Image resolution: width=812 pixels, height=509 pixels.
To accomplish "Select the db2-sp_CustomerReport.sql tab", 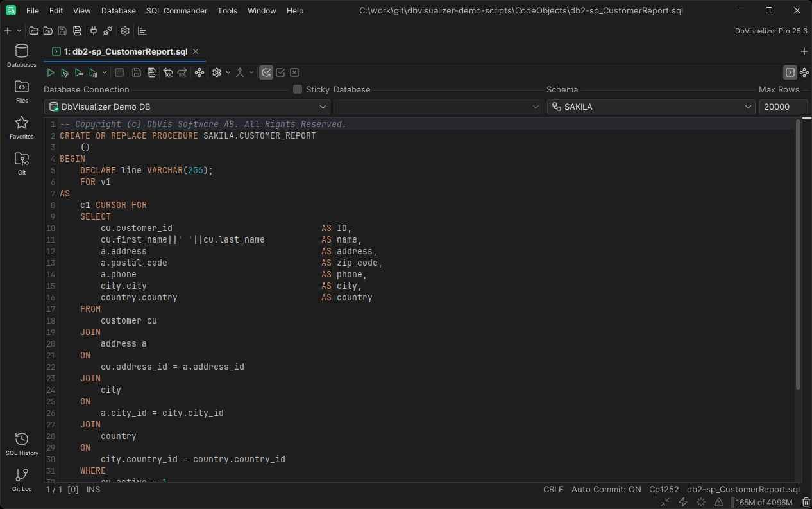I will 125,51.
